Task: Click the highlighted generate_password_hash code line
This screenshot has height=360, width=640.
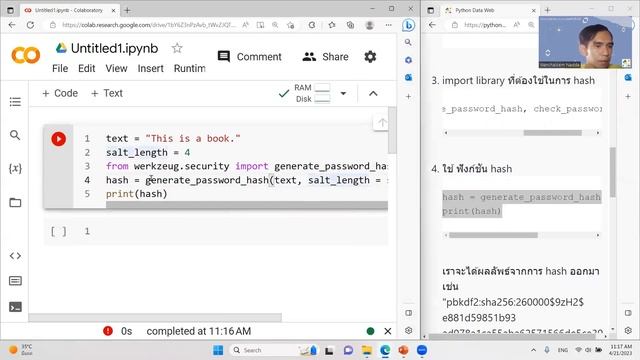Action: coord(522,197)
